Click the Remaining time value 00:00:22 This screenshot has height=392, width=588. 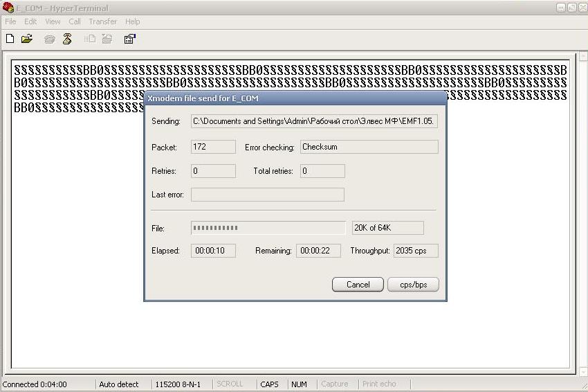[318, 251]
